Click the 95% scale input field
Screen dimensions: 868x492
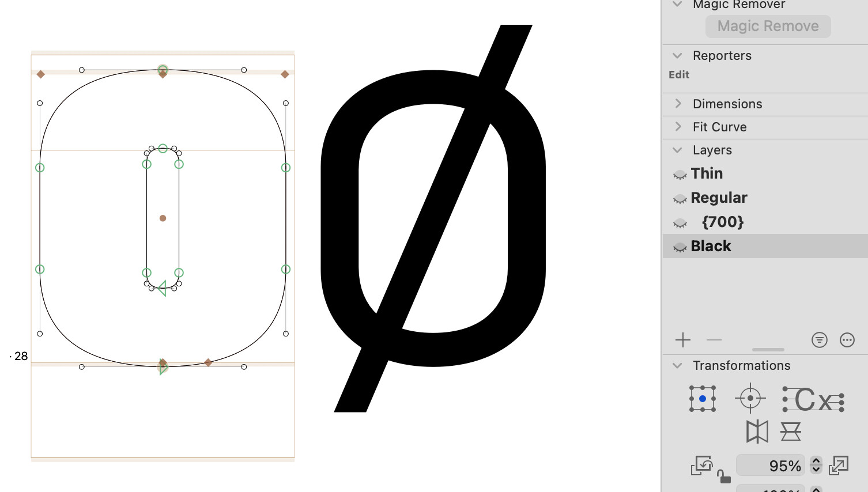[x=770, y=465]
